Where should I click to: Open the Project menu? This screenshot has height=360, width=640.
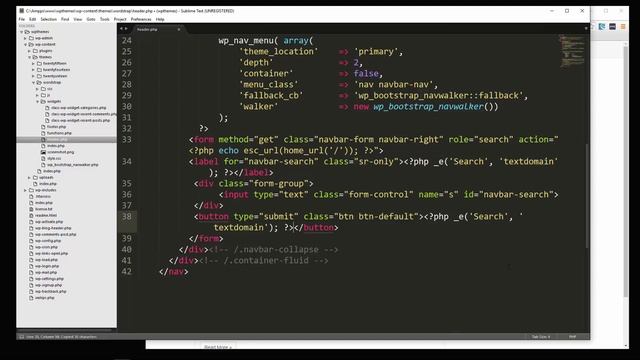120,19
